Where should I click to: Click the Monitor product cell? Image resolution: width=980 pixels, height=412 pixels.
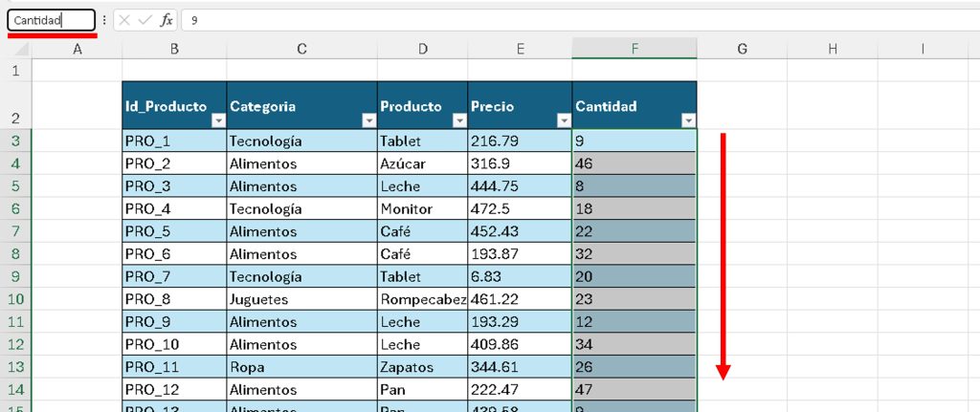click(422, 209)
